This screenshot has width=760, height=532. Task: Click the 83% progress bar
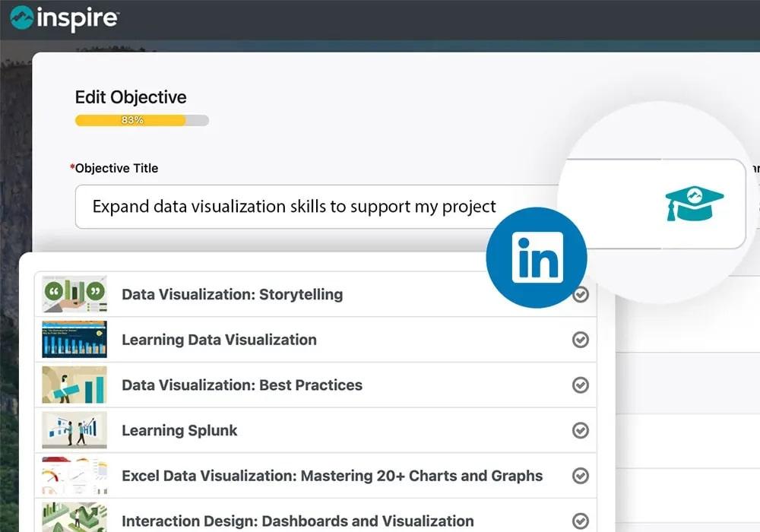(141, 120)
